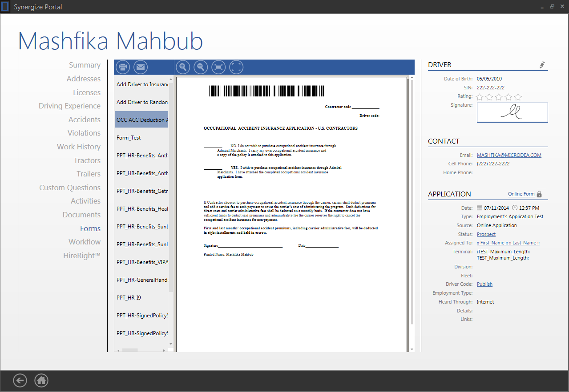Click the lock icon beside Online Form
Screen dimensions: 569x392
tap(539, 194)
